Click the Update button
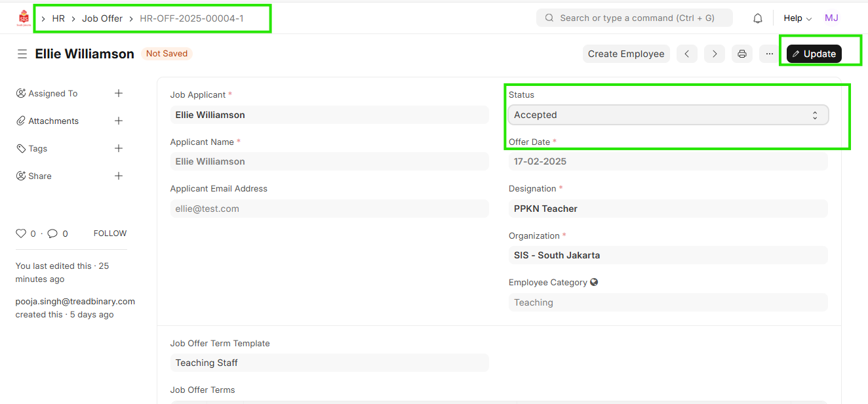The width and height of the screenshot is (868, 404). point(814,54)
